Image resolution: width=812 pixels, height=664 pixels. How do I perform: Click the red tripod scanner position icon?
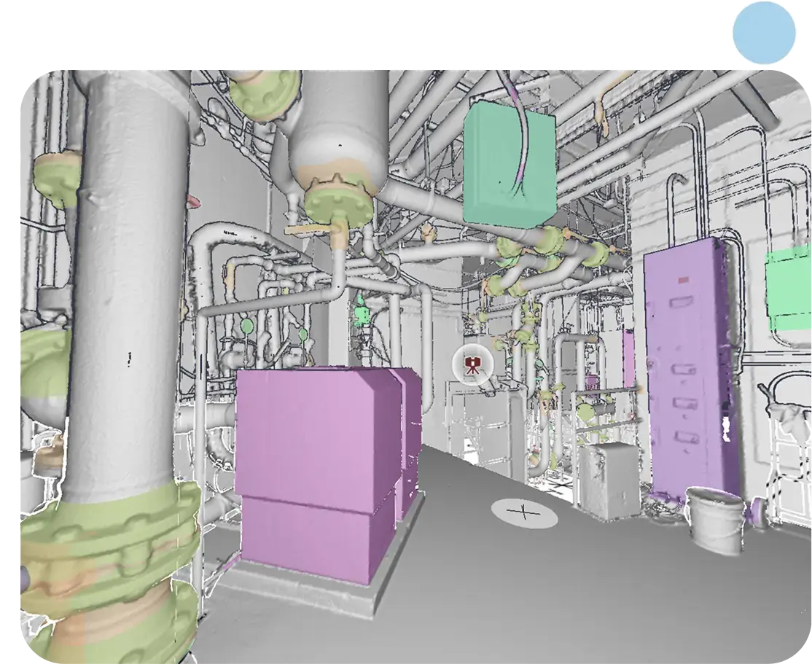pyautogui.click(x=472, y=364)
